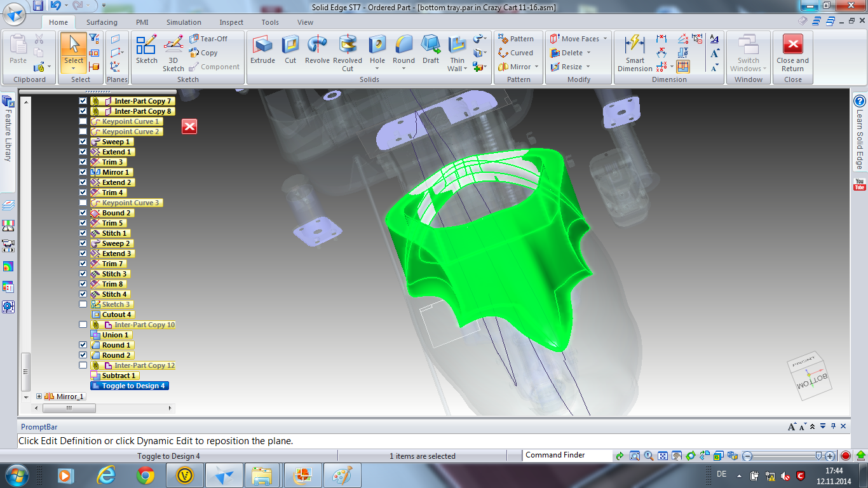Click the Tear-Off sketch button
This screenshot has width=868, height=488.
click(208, 39)
